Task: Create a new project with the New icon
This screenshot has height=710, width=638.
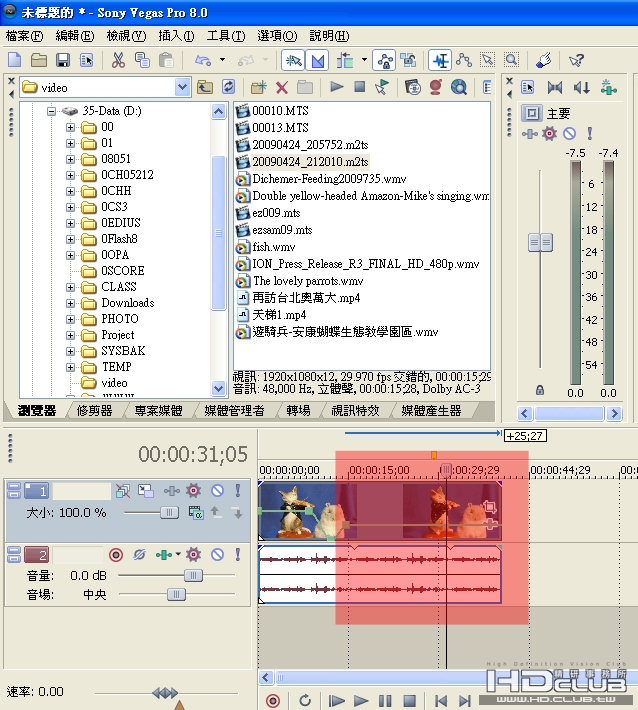Action: tap(14, 60)
